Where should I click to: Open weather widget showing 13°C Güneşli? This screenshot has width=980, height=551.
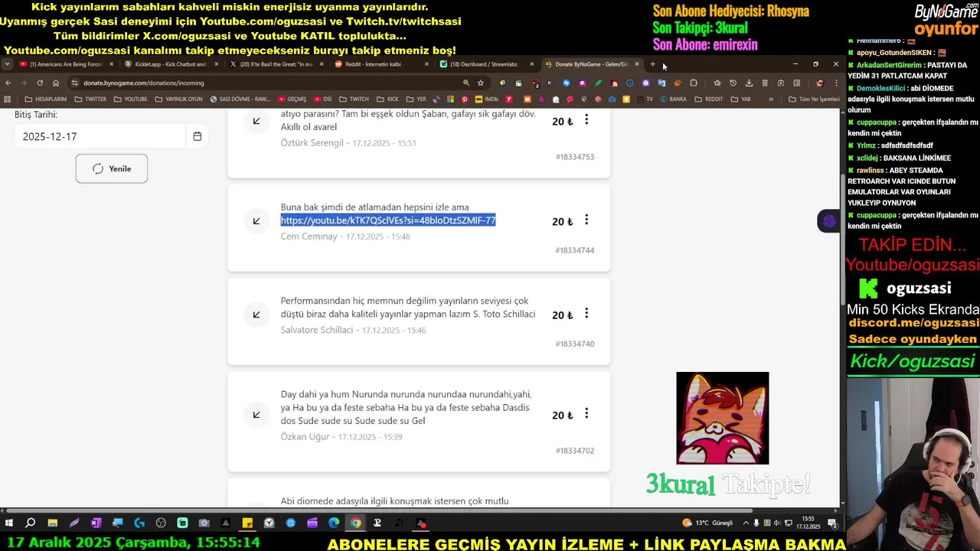(x=707, y=523)
